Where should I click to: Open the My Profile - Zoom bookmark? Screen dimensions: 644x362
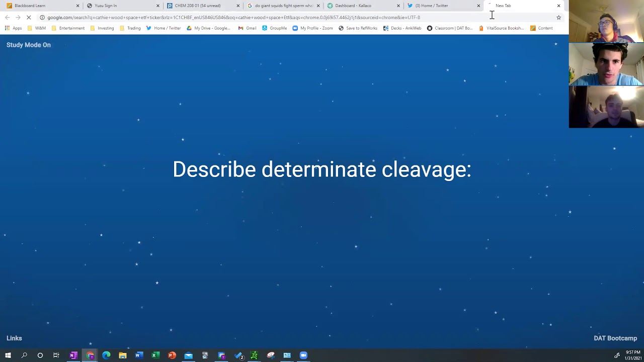[312, 28]
